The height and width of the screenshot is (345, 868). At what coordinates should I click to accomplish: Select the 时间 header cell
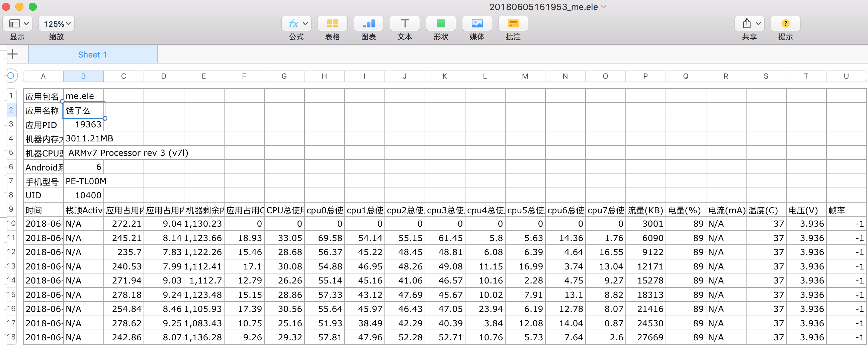[43, 210]
